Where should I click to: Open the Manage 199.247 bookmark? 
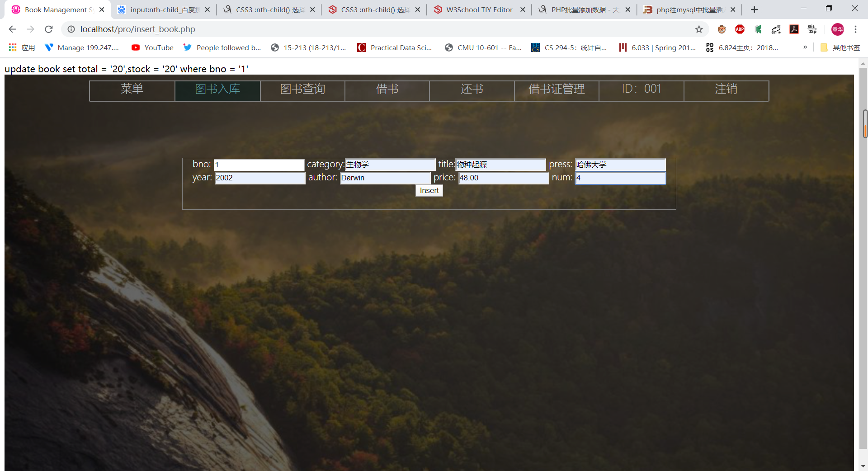(x=82, y=47)
